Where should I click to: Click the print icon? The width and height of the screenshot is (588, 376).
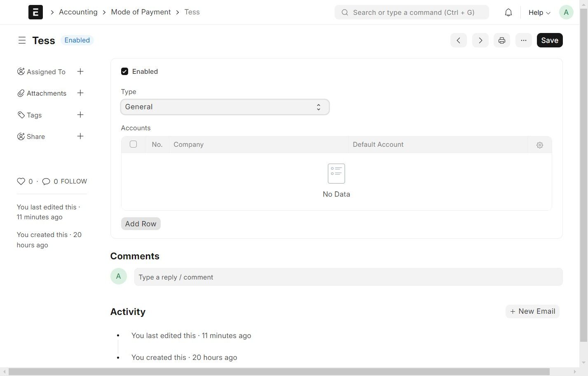501,40
